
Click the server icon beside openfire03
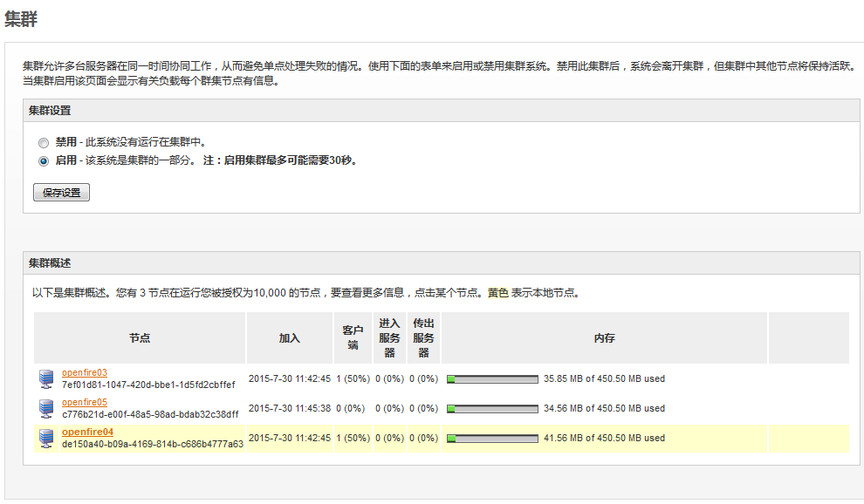coord(48,378)
